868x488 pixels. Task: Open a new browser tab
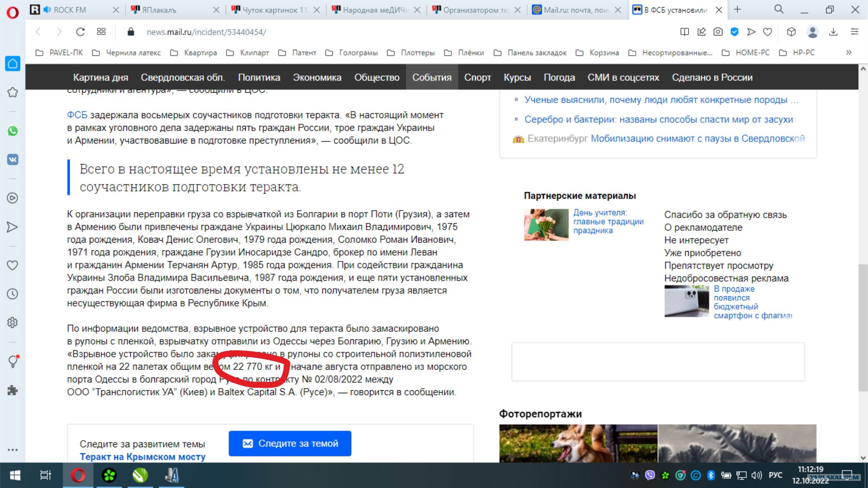coord(737,10)
